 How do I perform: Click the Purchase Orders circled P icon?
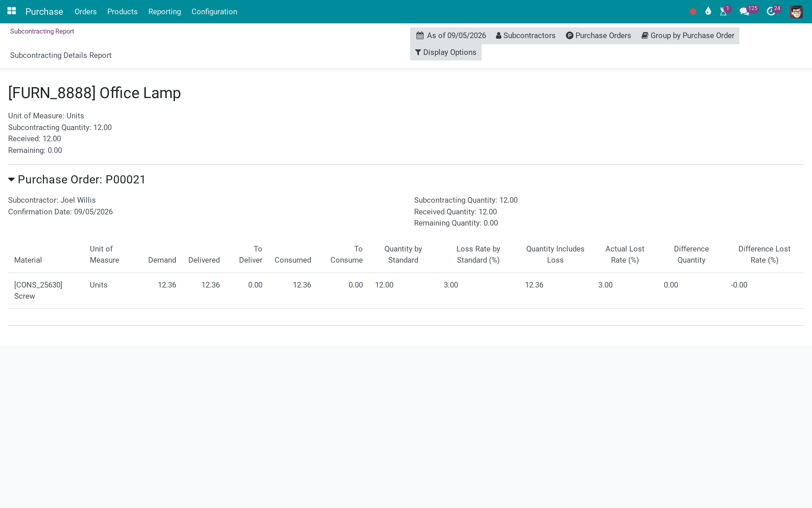tap(569, 36)
